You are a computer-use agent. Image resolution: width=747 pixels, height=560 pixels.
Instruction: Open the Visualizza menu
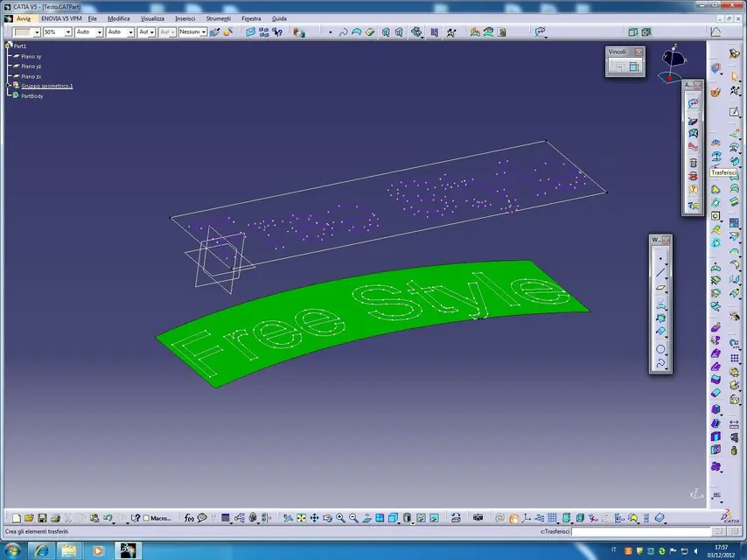pyautogui.click(x=152, y=18)
